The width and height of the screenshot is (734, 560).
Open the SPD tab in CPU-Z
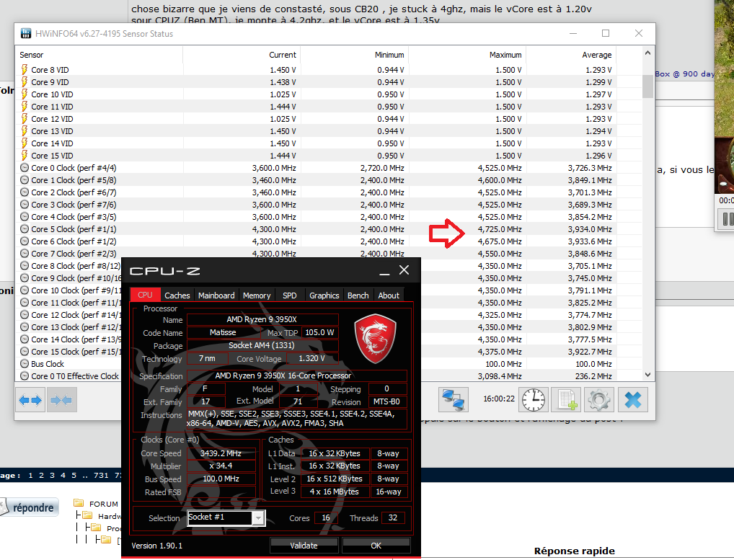[x=290, y=295]
